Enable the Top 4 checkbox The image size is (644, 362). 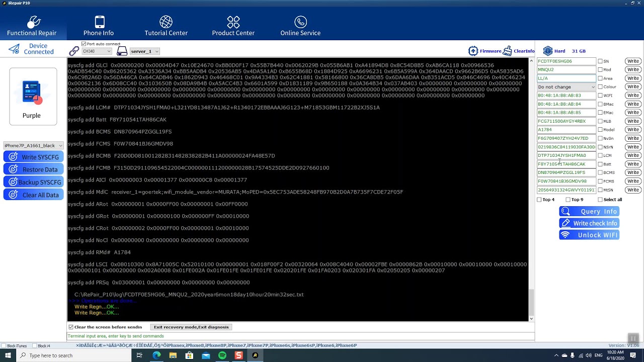pos(539,200)
